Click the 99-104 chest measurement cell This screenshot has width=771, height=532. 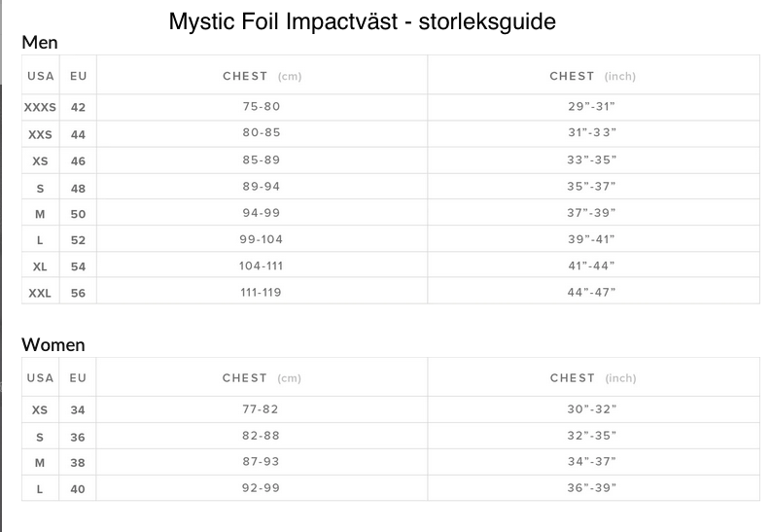261,238
